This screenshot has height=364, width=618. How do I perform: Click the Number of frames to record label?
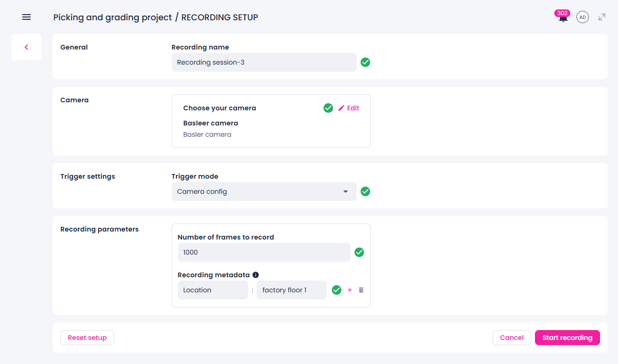(226, 237)
